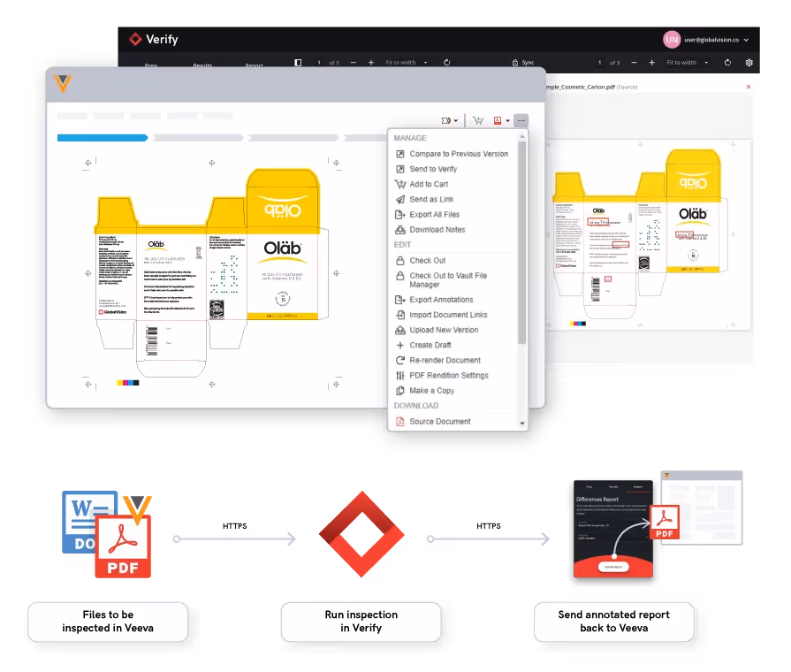Click the CMYK color bar on the carton artwork
Image resolution: width=791 pixels, height=672 pixels.
coord(130,381)
